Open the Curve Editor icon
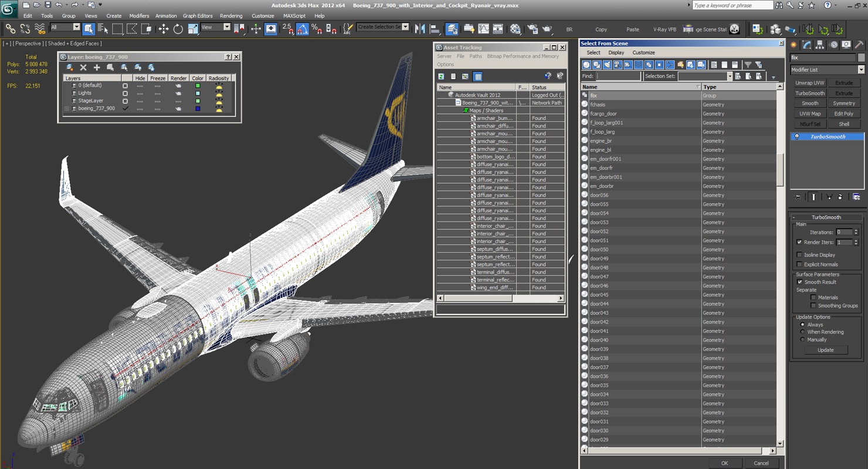The height and width of the screenshot is (469, 868). coord(483,28)
